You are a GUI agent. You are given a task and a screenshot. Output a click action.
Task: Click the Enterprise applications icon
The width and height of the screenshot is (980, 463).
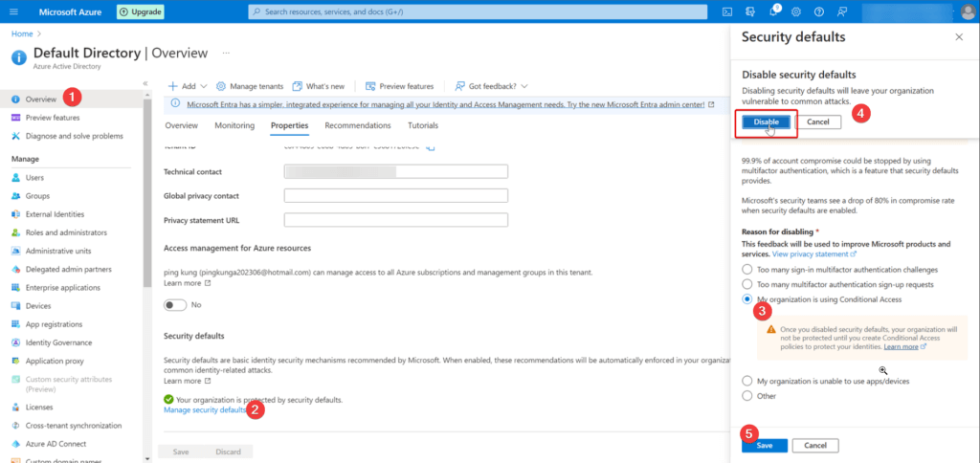(x=16, y=287)
